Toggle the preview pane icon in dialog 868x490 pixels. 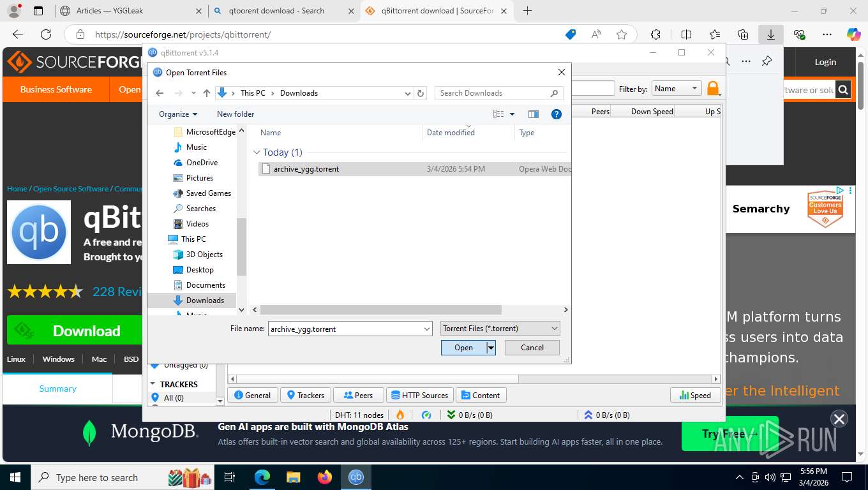pyautogui.click(x=534, y=114)
